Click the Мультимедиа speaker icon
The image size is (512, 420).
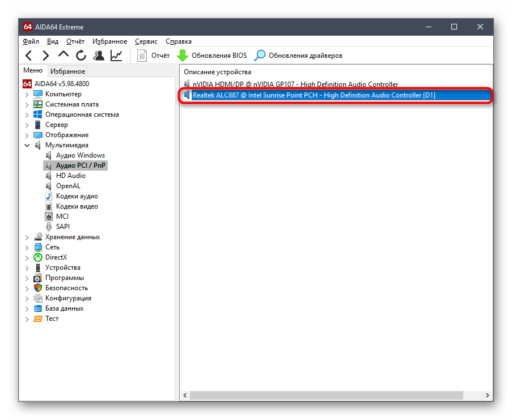(x=38, y=145)
